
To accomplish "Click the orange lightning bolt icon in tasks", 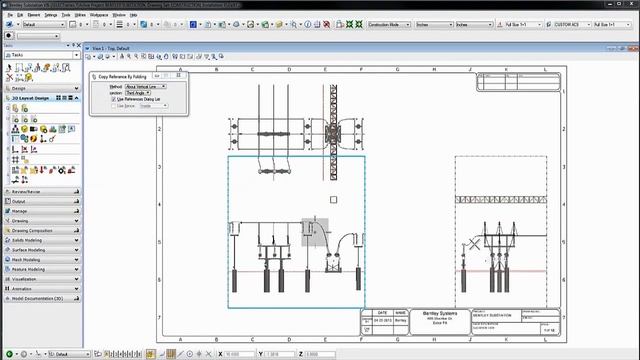I will pos(33,139).
